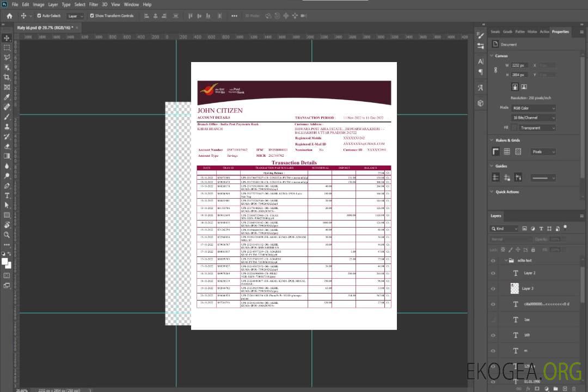
Task: Select the Zoom tool
Action: 7,235
